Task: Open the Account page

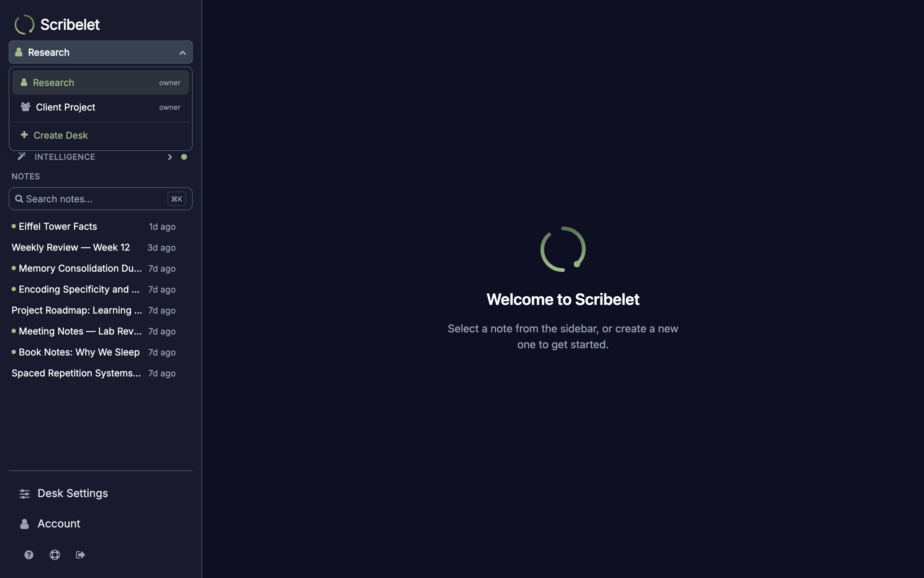Action: click(100, 524)
